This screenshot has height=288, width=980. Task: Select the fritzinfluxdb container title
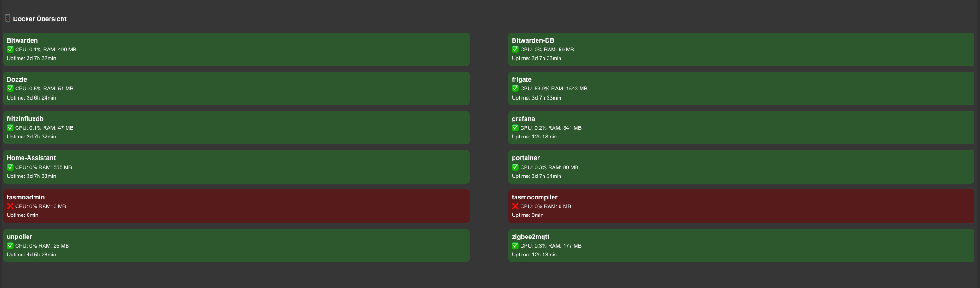coord(25,119)
